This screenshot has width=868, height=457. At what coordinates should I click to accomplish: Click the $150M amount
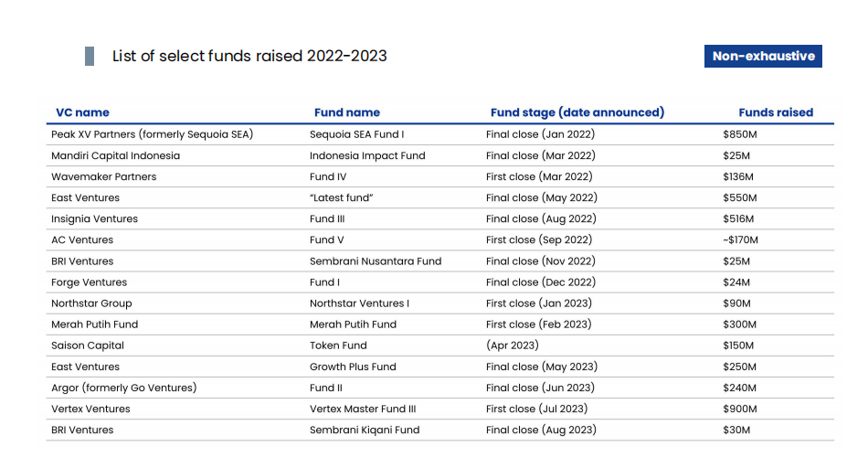738,345
